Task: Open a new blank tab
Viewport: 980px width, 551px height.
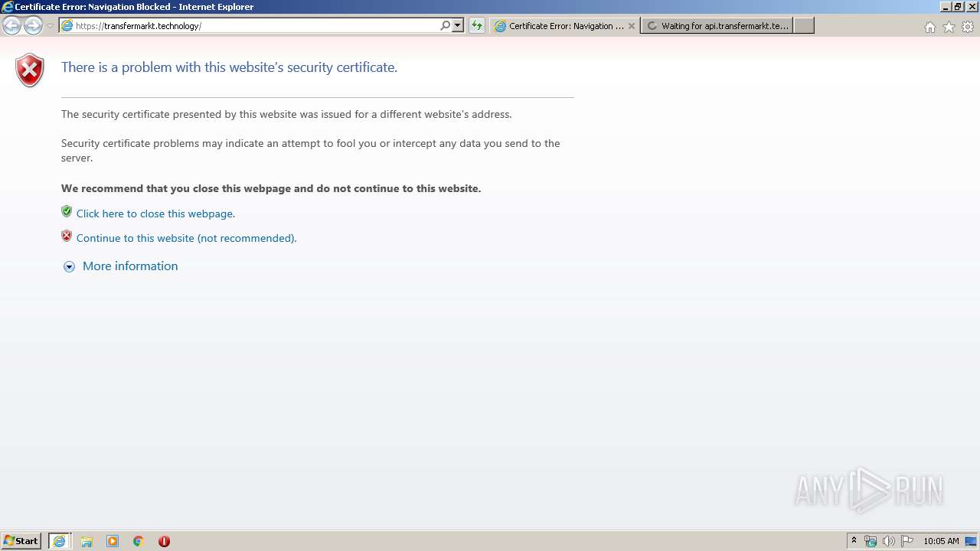Action: click(x=803, y=26)
